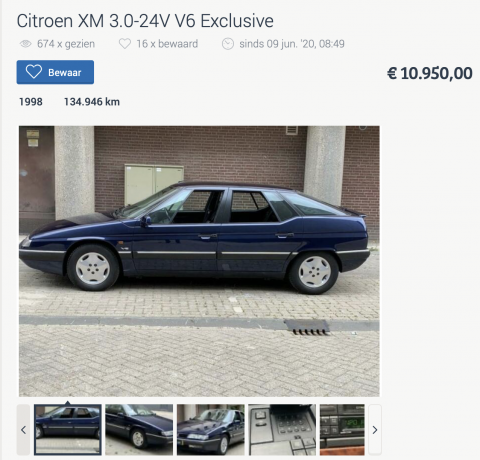The width and height of the screenshot is (480, 460).
Task: Go to next thumbnails with right chevron
Action: point(375,430)
